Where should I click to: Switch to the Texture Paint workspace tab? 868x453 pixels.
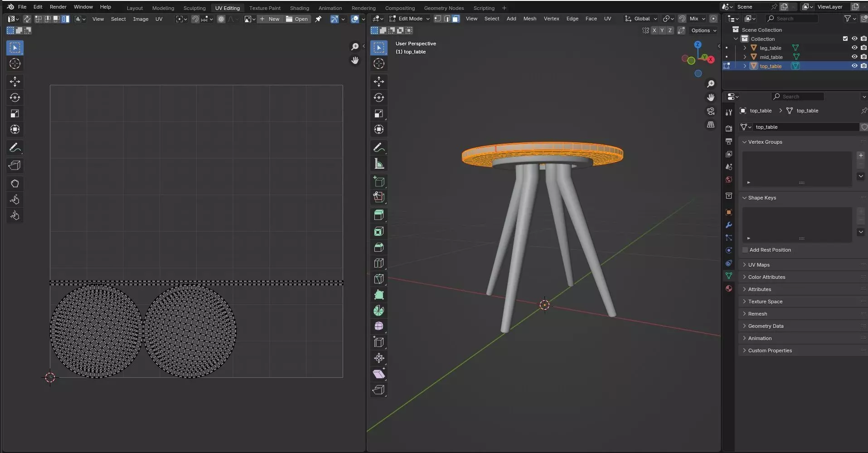(265, 8)
